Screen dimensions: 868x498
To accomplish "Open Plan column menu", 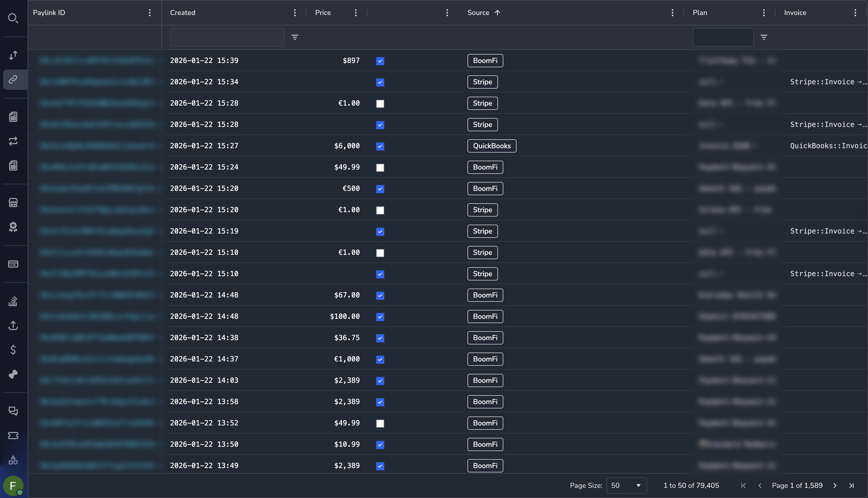I will (764, 13).
